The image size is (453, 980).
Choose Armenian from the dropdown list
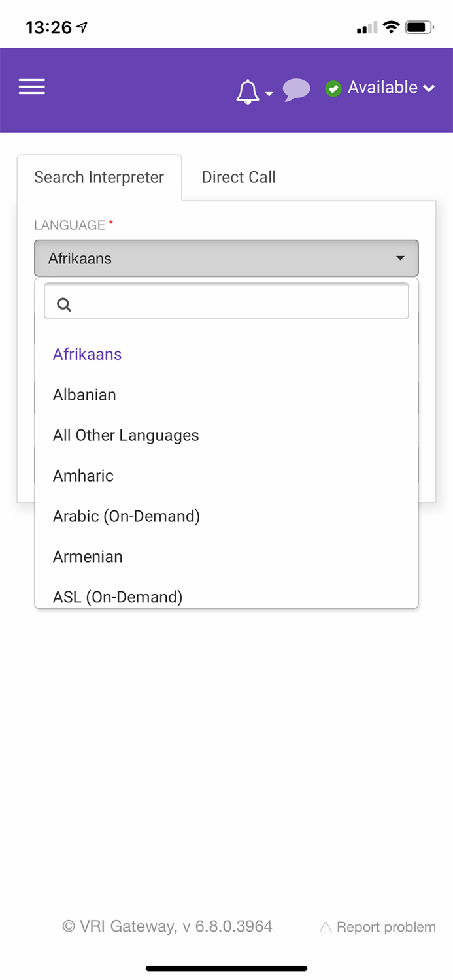(88, 557)
